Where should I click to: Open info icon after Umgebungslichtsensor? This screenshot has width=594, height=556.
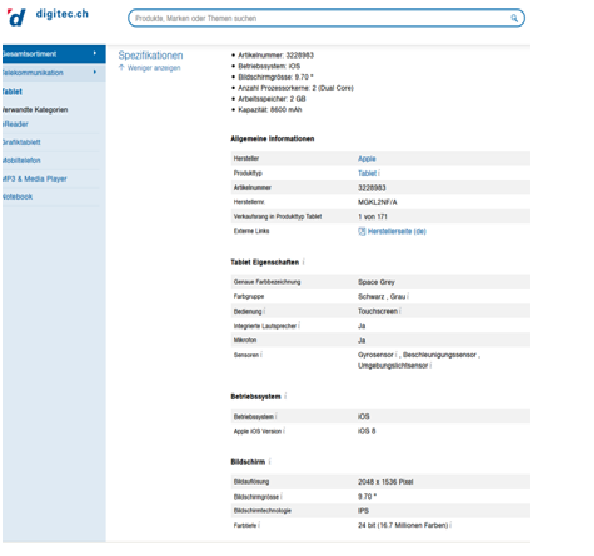(x=431, y=365)
